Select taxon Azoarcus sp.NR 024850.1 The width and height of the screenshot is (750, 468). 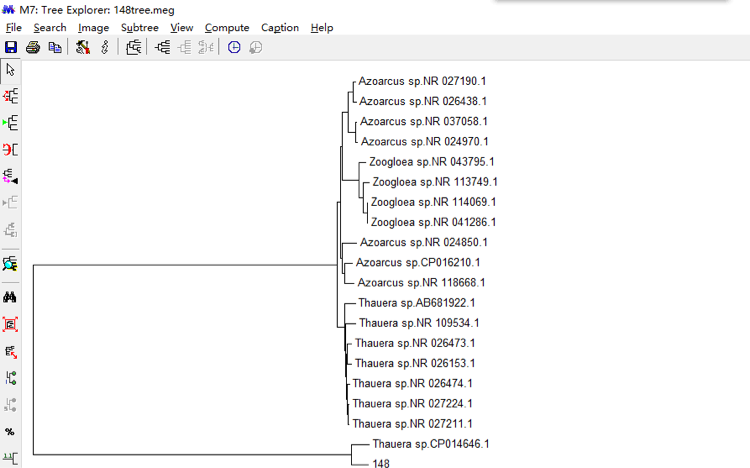coord(424,243)
